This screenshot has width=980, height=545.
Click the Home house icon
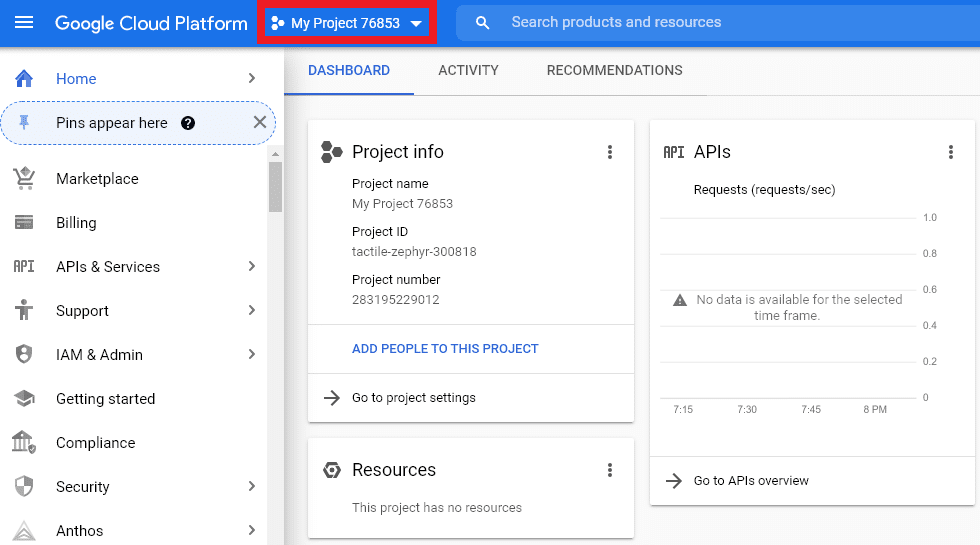(x=24, y=79)
